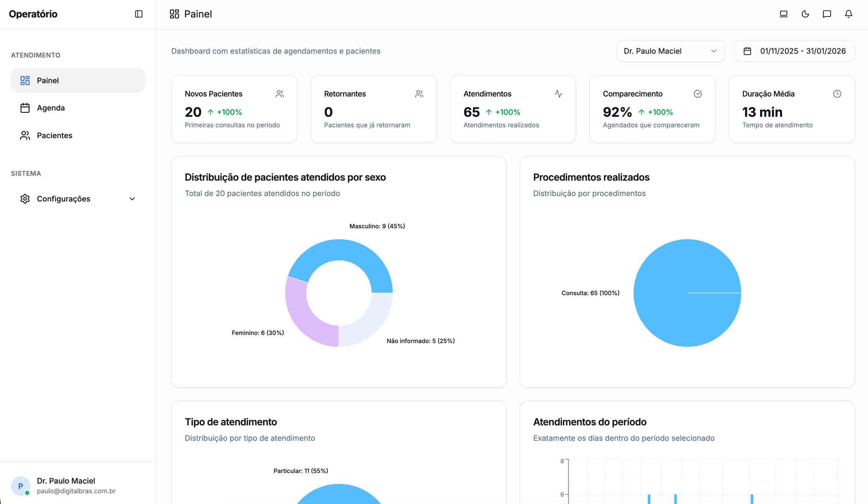Click the Pacientes people icon
Image resolution: width=868 pixels, height=504 pixels.
pos(25,135)
